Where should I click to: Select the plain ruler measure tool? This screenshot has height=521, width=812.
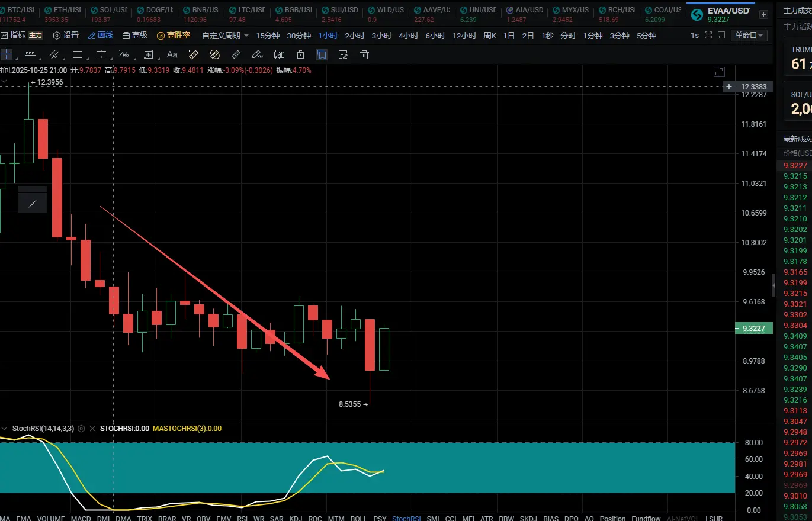[236, 54]
